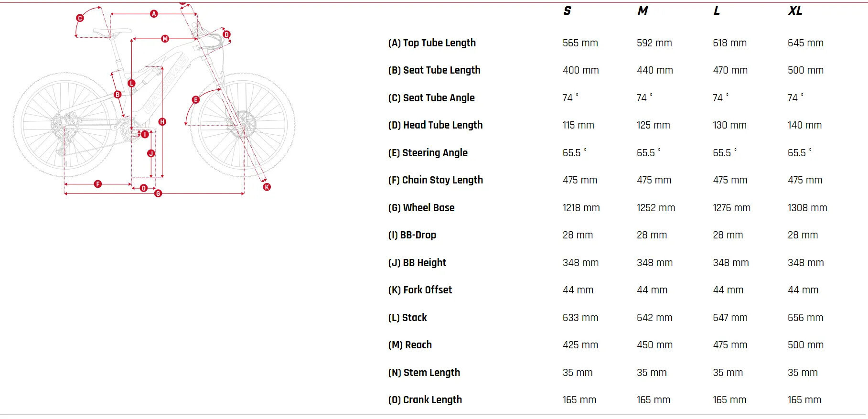Click the red E steering angle marker
Image resolution: width=868 pixels, height=419 pixels.
pos(195,100)
